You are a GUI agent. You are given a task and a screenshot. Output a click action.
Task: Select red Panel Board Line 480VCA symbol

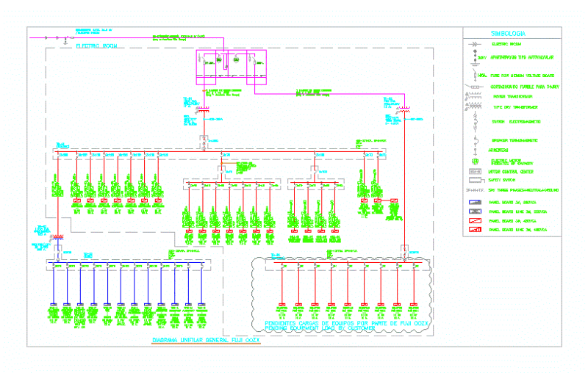[x=475, y=230]
